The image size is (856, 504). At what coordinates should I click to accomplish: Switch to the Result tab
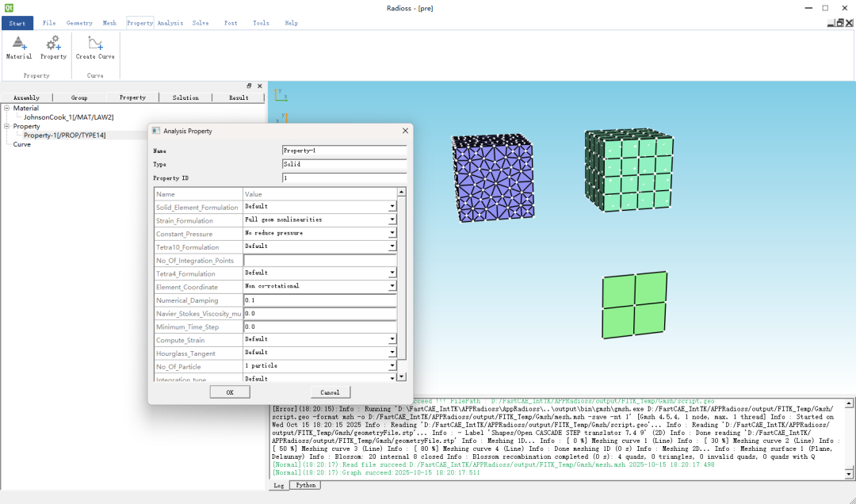coord(239,97)
